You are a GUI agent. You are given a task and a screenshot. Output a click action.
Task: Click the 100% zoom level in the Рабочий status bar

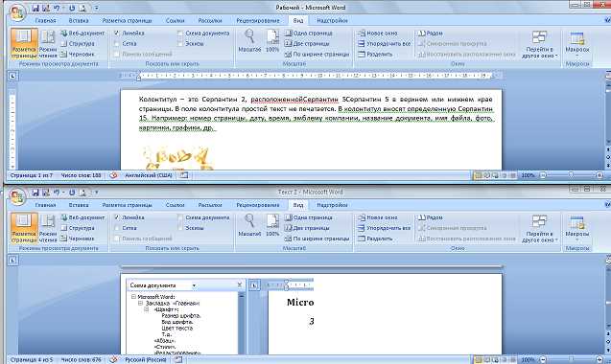528,175
